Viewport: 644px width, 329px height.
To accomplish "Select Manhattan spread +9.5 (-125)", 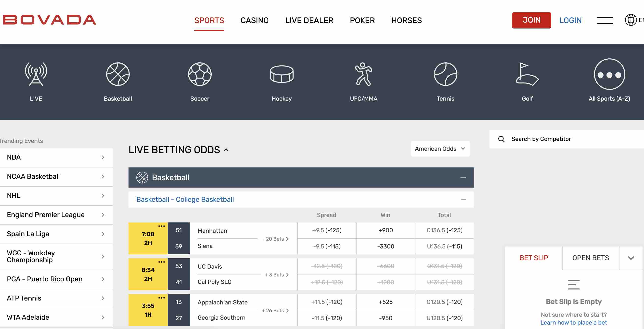I will (x=327, y=230).
